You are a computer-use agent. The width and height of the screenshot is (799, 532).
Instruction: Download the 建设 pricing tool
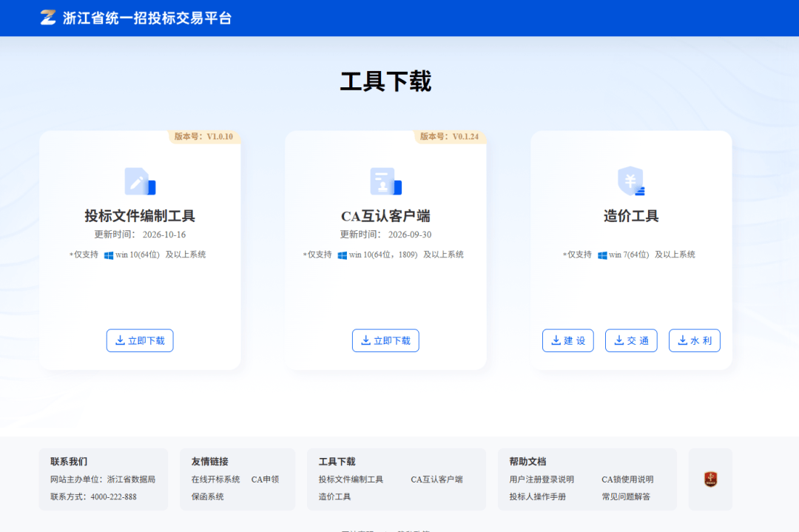tap(568, 340)
